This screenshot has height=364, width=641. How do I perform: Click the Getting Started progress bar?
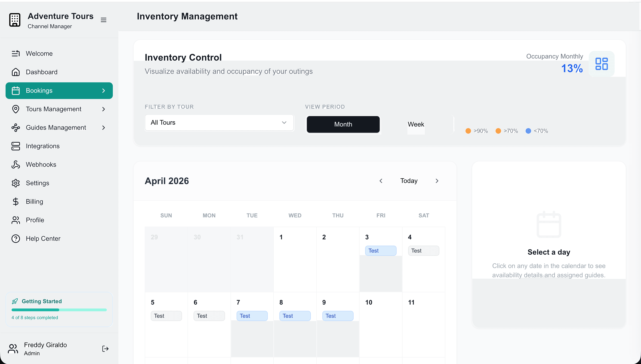coord(59,310)
